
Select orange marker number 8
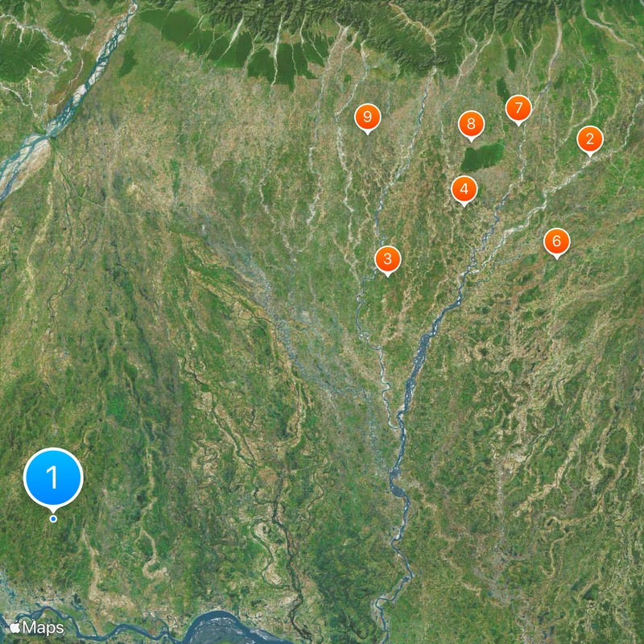click(471, 125)
